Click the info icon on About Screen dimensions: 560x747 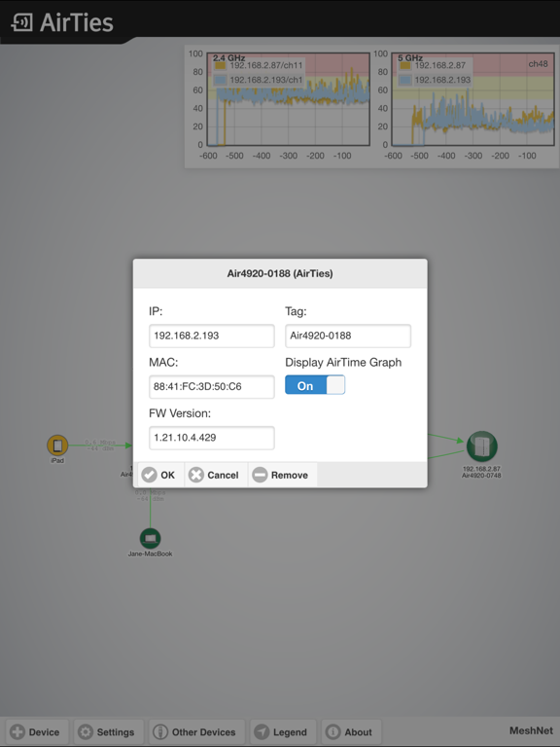[x=332, y=731]
